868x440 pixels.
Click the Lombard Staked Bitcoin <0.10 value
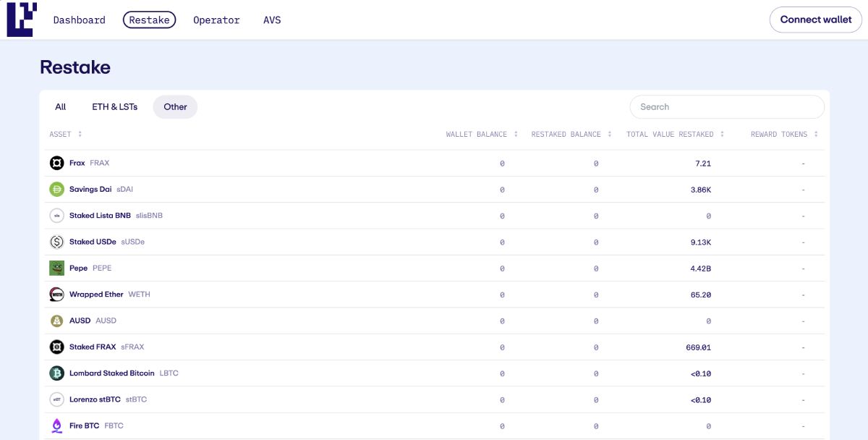(x=701, y=373)
